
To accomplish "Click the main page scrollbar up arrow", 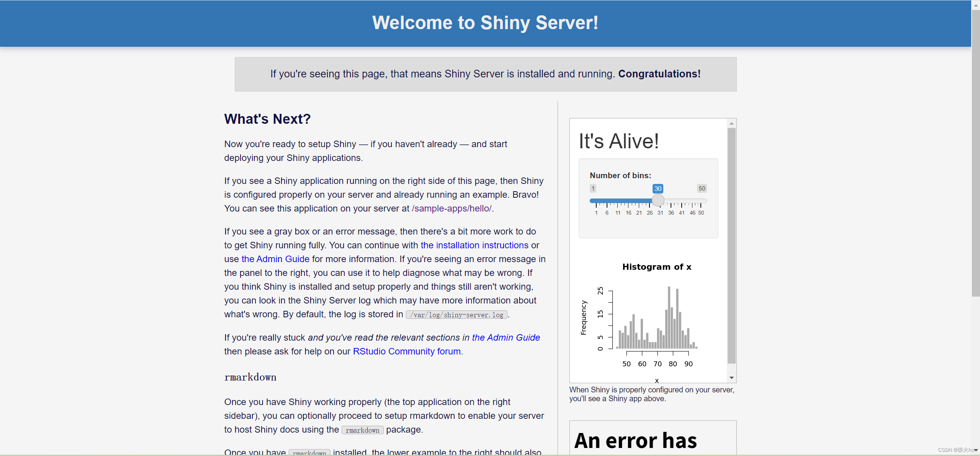I will [x=975, y=5].
